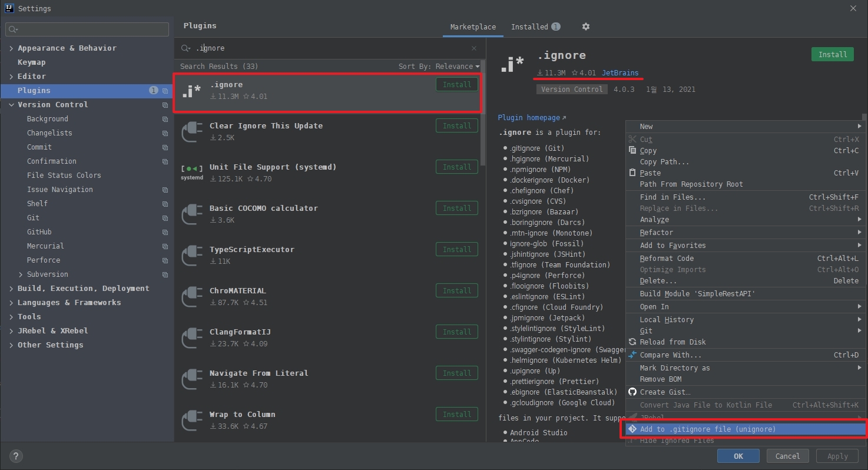
Task: Click the search results list scrollbar
Action: pos(483,112)
